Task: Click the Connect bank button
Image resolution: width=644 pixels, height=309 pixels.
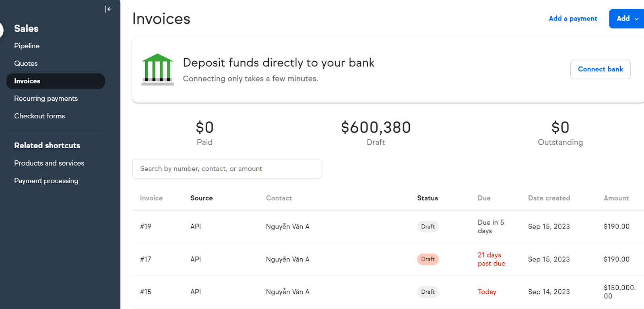Action: tap(600, 69)
